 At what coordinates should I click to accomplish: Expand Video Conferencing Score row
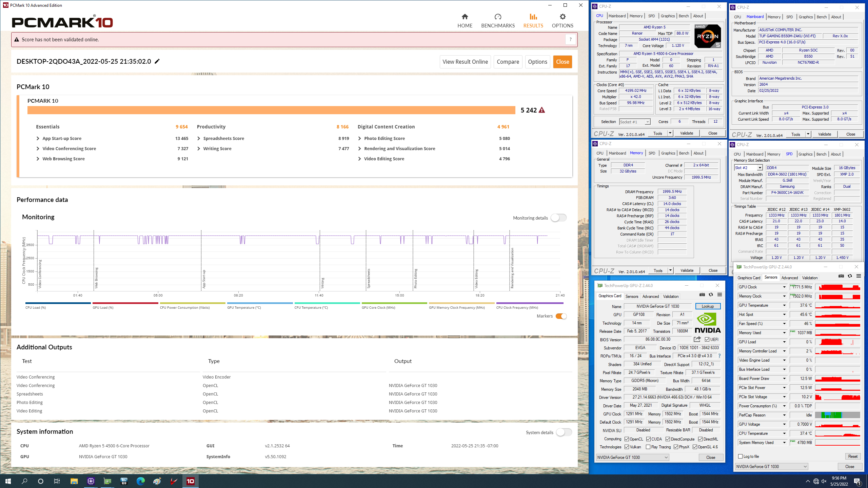[38, 148]
